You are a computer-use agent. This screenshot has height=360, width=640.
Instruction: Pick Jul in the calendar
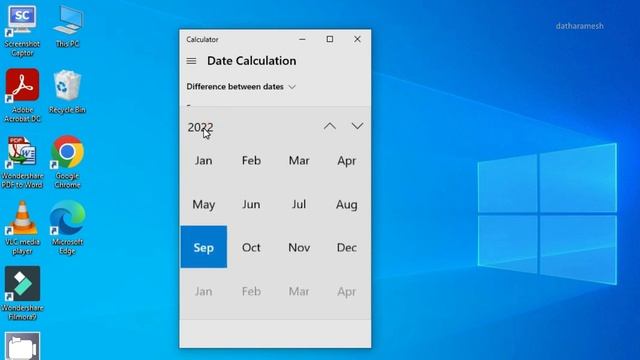[299, 204]
